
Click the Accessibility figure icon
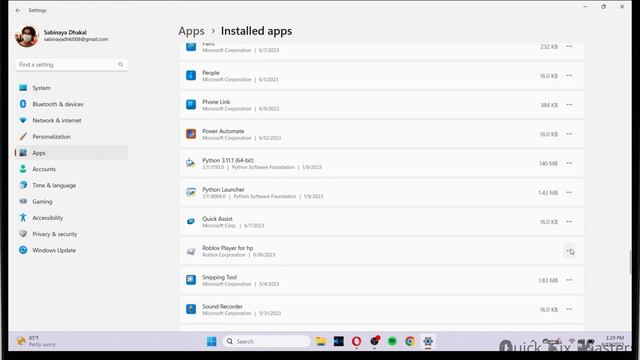click(x=23, y=218)
